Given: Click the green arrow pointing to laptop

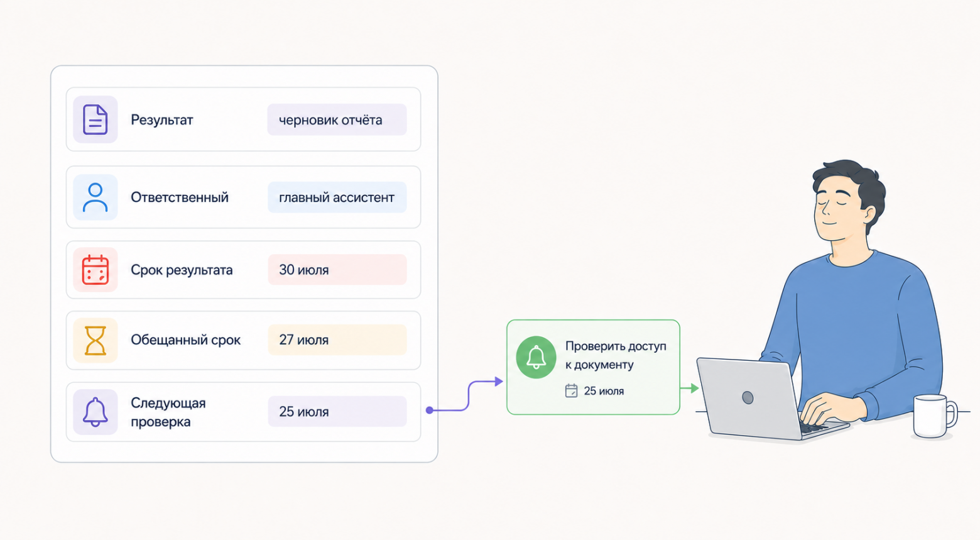Looking at the screenshot, I should point(690,388).
